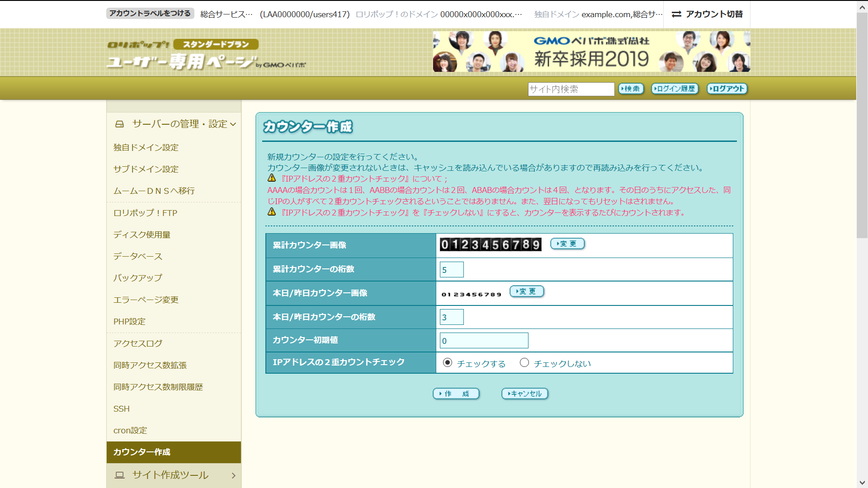Open the GMO Pepabo recruitment banner
The height and width of the screenshot is (488, 868).
591,52
